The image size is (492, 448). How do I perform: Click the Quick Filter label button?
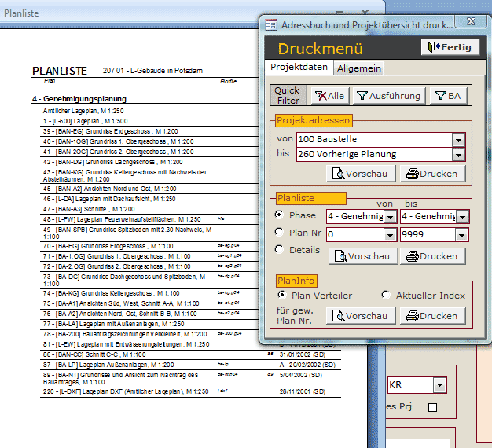[288, 95]
